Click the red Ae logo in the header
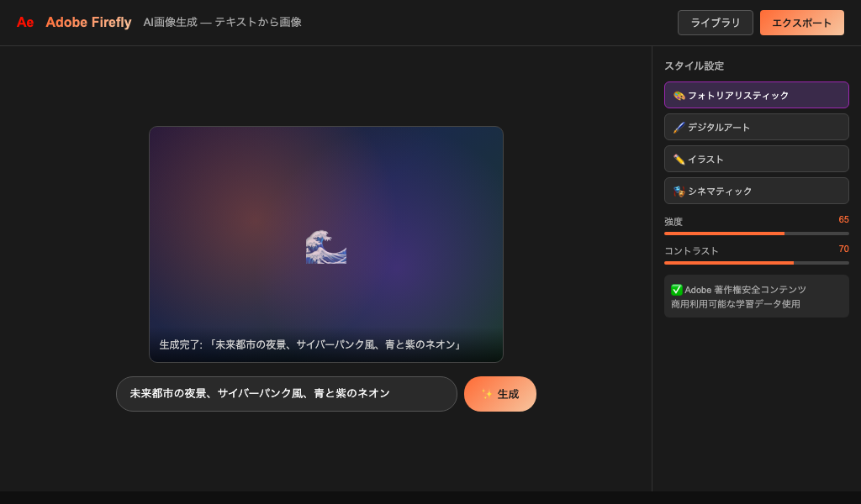Viewport: 861px width, 504px height. pos(24,23)
